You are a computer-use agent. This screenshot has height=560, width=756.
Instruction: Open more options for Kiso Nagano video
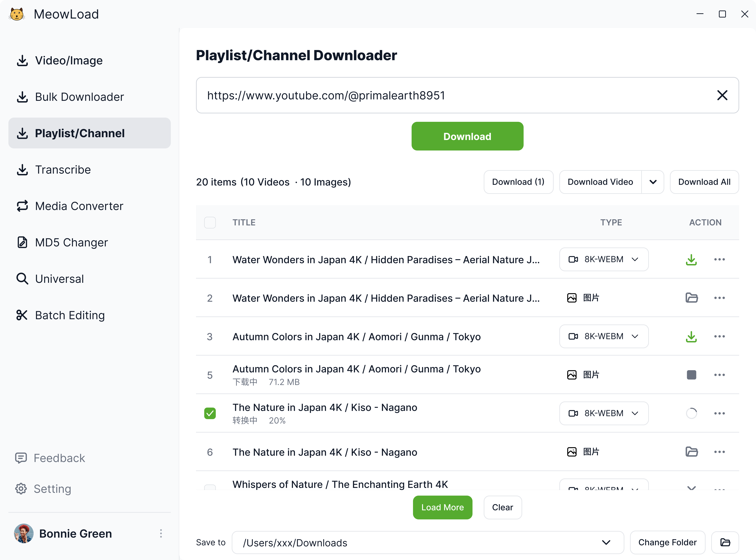point(719,413)
